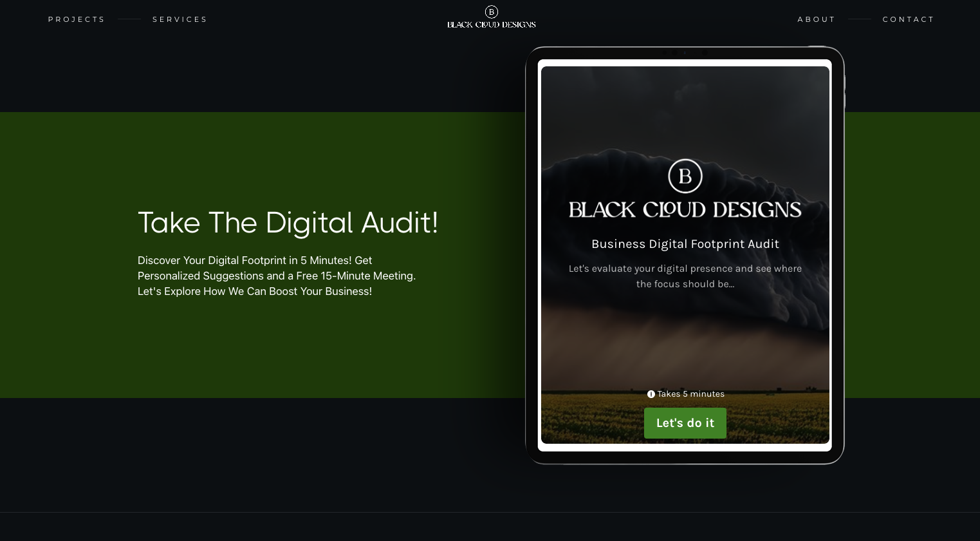Click the small 'B' badge atop the navbar
Image resolution: width=980 pixels, height=541 pixels.
(491, 12)
